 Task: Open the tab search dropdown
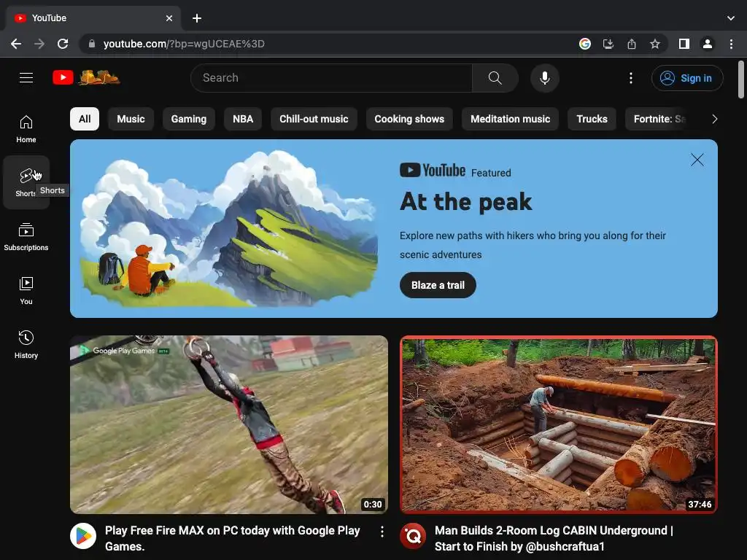pos(731,18)
